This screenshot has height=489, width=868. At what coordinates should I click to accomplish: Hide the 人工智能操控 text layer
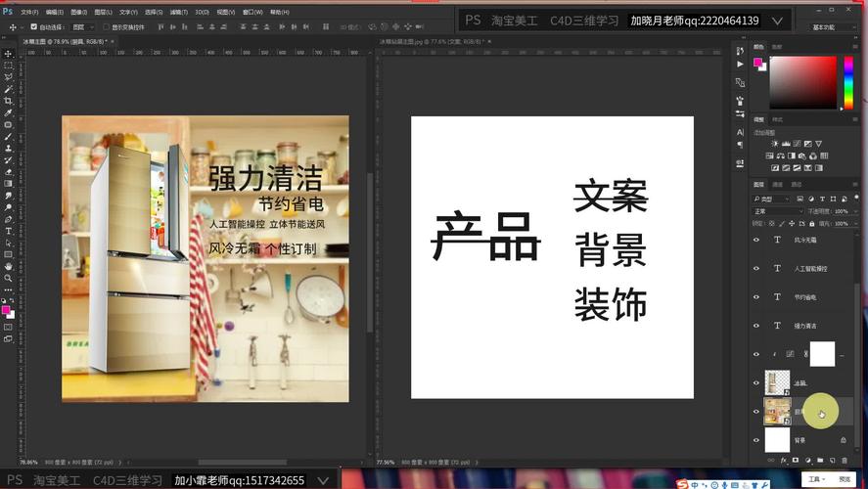(x=756, y=268)
